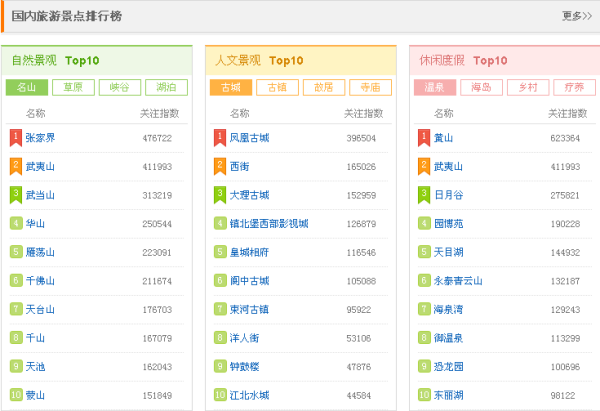Click the value 476722 for 张家界
600x411 pixels.
(157, 138)
